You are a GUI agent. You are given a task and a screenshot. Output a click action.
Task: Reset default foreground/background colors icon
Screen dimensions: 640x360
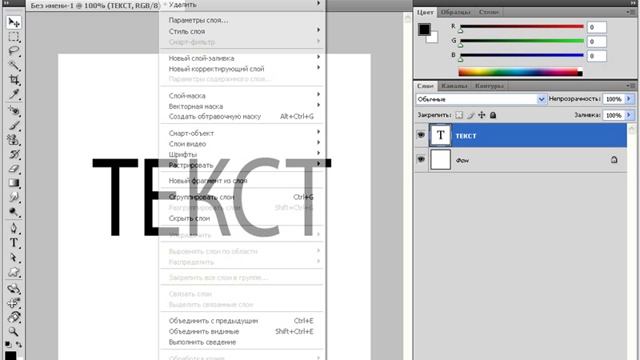click(8, 344)
